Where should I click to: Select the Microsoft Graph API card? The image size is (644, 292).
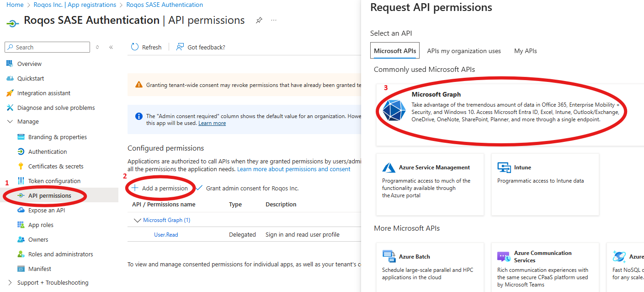[510, 114]
